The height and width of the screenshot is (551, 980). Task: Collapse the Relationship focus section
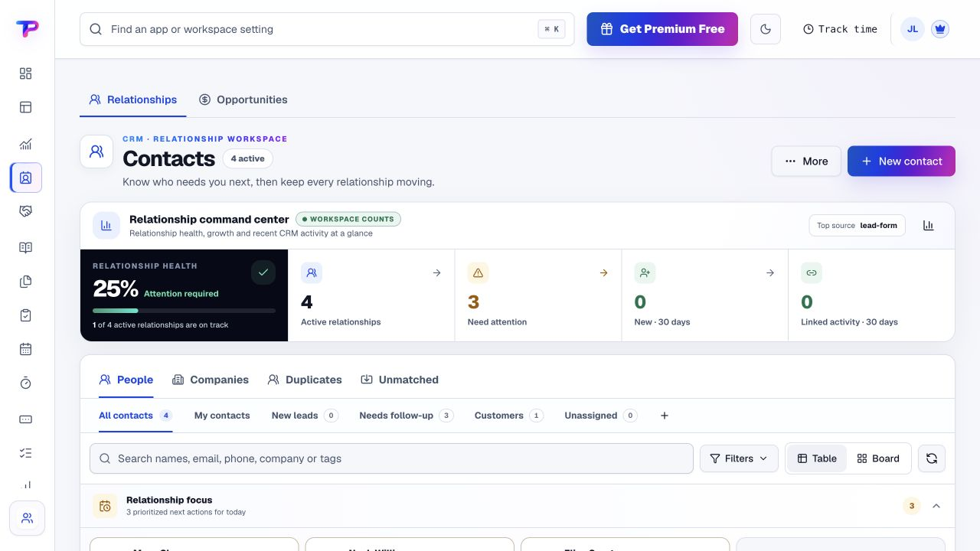(936, 506)
